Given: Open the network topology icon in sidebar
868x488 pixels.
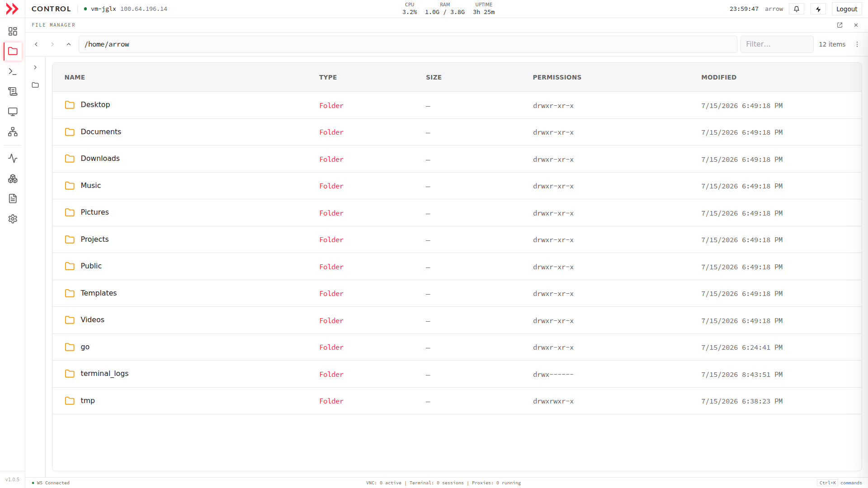Looking at the screenshot, I should tap(13, 132).
